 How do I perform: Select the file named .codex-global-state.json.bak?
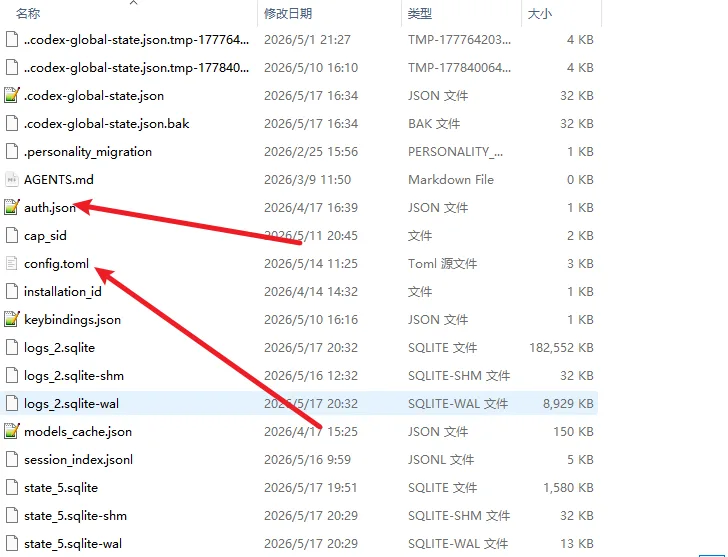pyautogui.click(x=106, y=123)
